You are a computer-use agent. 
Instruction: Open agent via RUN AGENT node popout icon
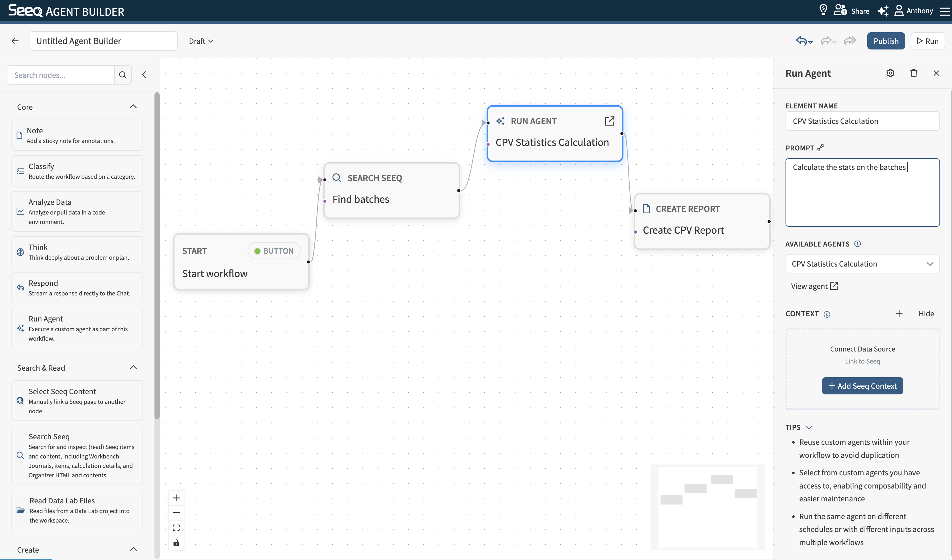point(609,121)
